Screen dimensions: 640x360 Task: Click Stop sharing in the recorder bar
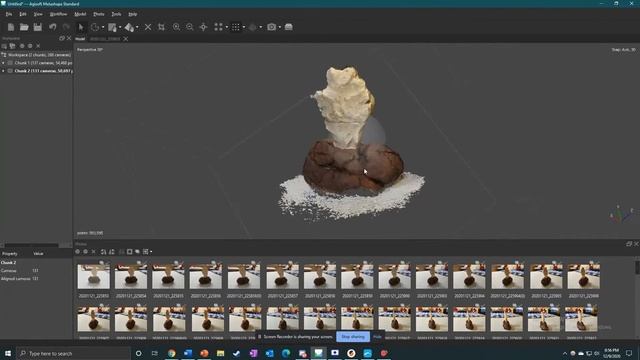click(353, 337)
